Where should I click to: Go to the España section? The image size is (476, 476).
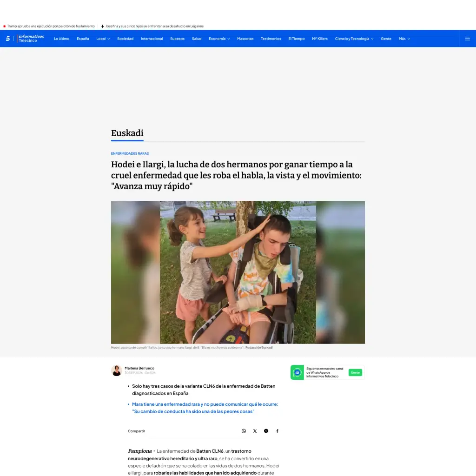(83, 39)
